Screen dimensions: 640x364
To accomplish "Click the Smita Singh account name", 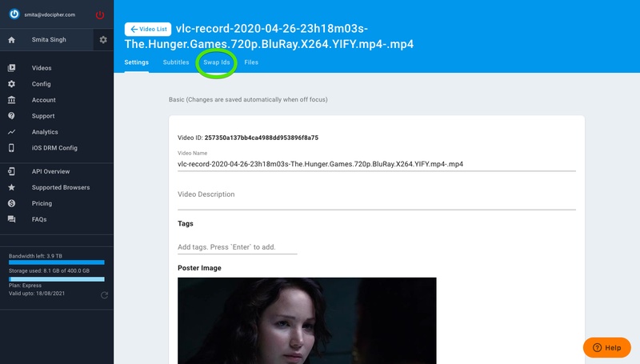I will [x=49, y=39].
